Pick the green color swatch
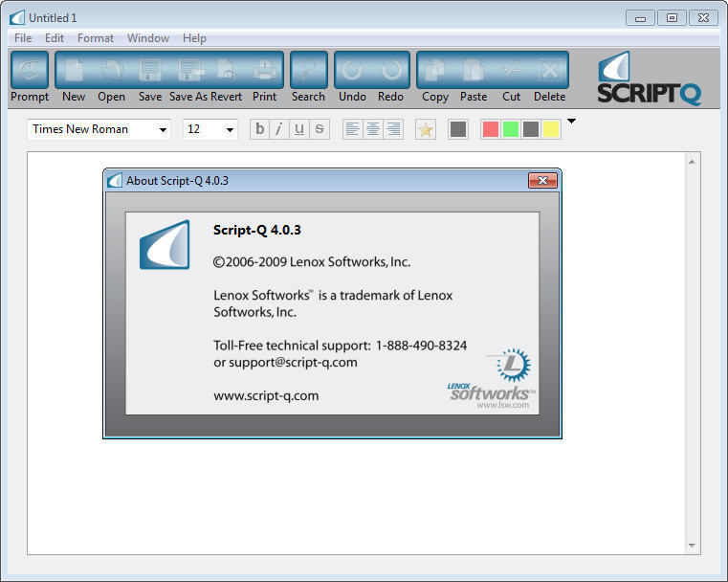 coord(510,129)
